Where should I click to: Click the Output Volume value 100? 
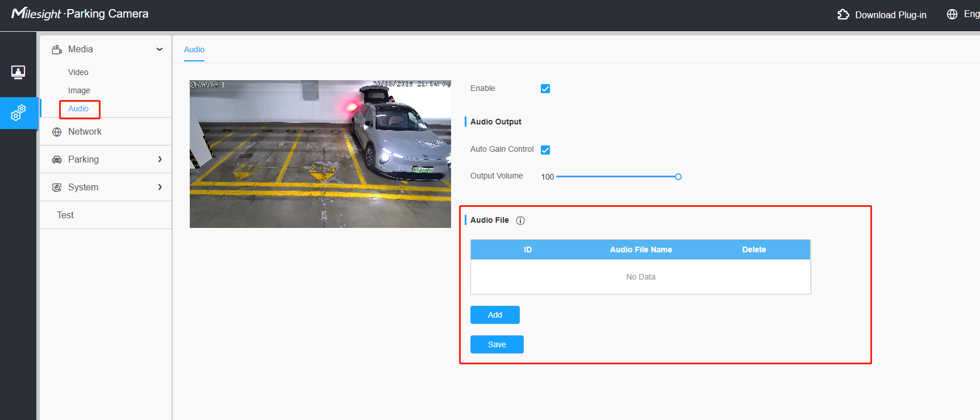click(x=547, y=177)
